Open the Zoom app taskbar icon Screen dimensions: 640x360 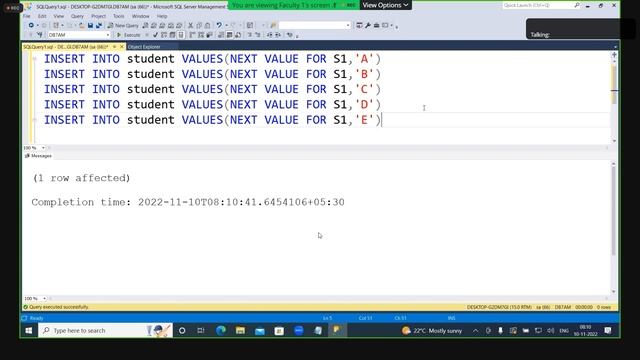pyautogui.click(x=299, y=330)
